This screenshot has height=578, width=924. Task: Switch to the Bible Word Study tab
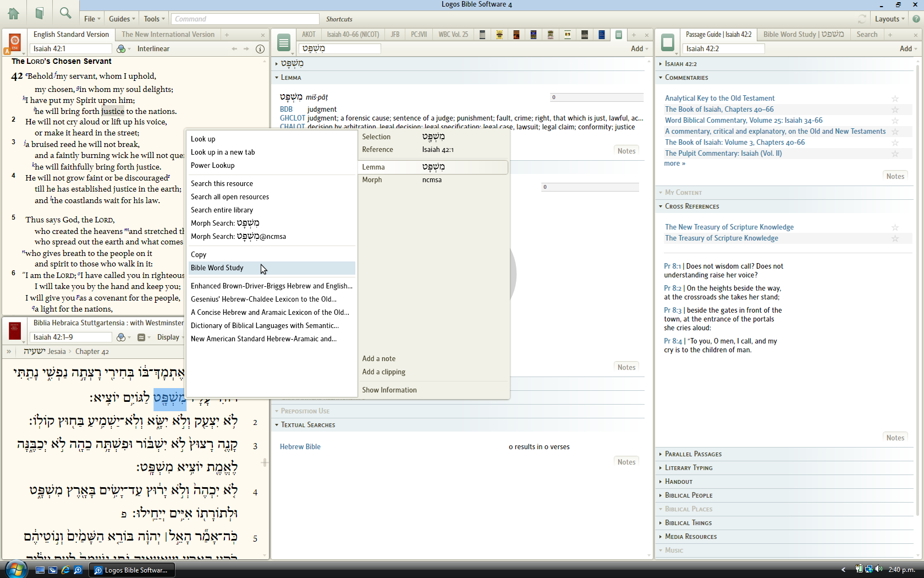click(x=804, y=35)
